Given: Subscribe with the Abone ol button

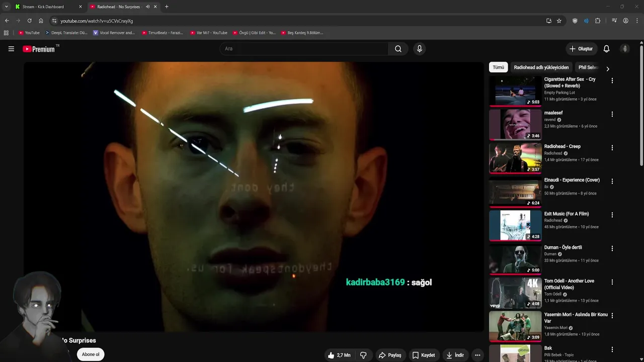Looking at the screenshot, I should (91, 354).
